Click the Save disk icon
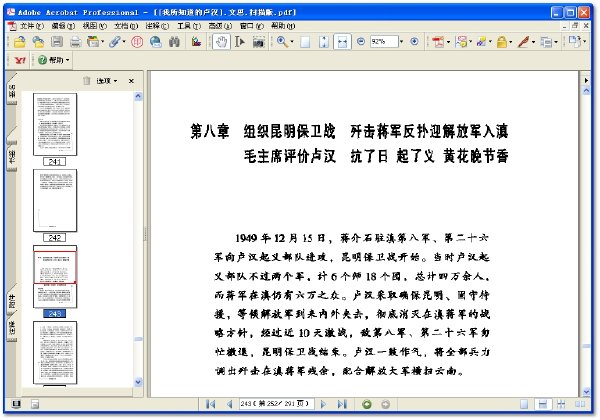Image resolution: width=600 pixels, height=420 pixels. pos(57,42)
